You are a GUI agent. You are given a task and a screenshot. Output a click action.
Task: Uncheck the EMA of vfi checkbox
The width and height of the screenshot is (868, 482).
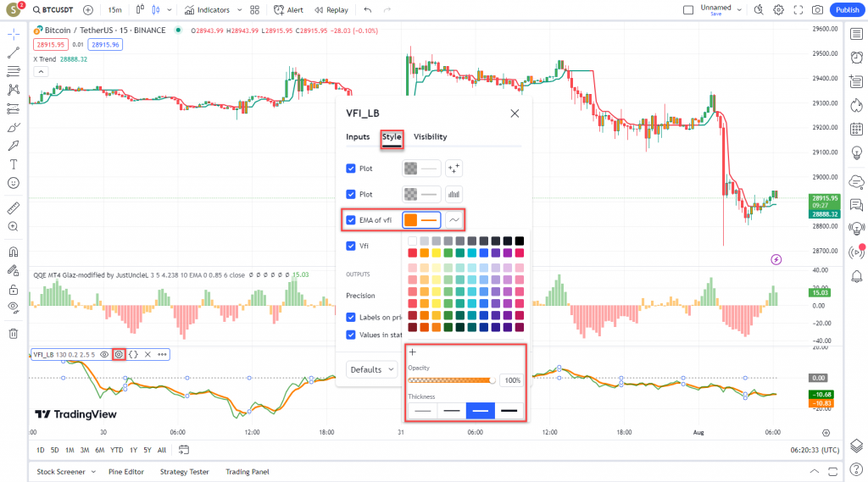(351, 220)
